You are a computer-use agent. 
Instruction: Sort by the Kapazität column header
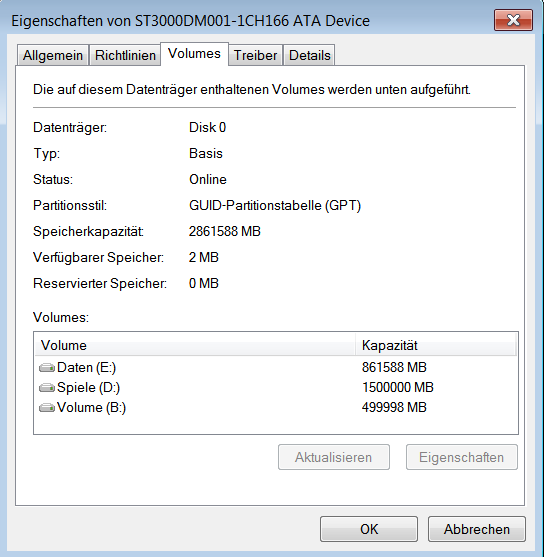pos(436,345)
